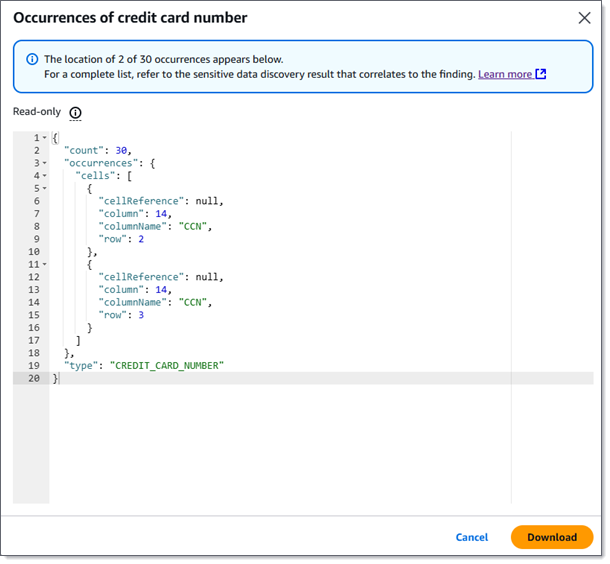Click the info icon beside Read-only
This screenshot has height=564, width=610.
click(76, 113)
